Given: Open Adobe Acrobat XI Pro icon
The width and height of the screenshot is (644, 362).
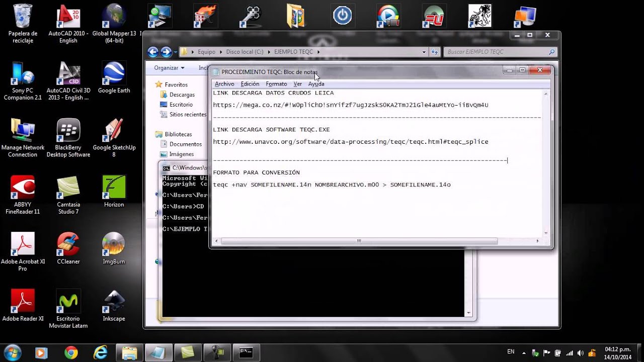Looking at the screenshot, I should (23, 251).
